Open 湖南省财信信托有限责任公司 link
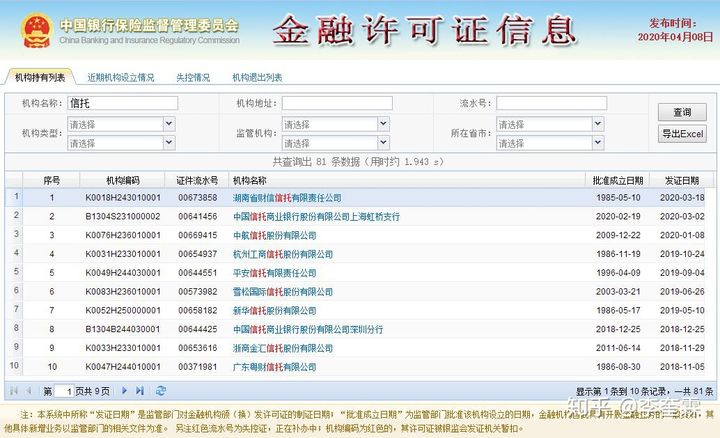The height and width of the screenshot is (438, 720). click(287, 198)
